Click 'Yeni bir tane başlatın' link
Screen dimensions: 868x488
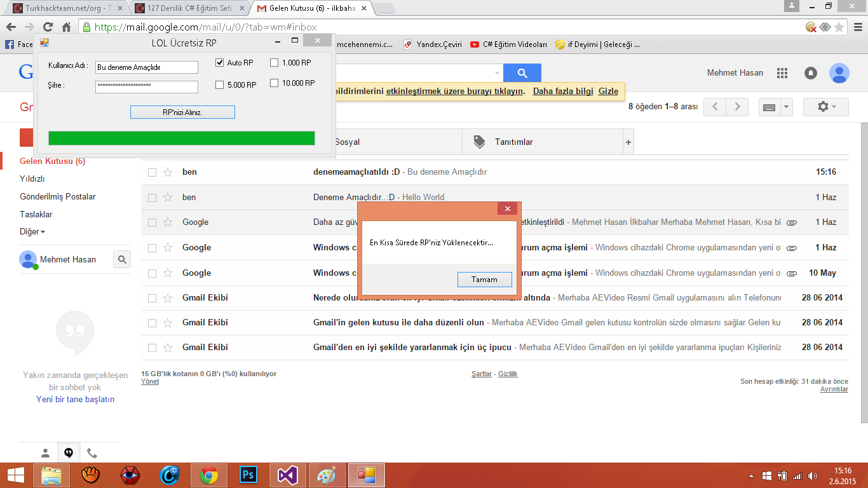click(x=76, y=400)
